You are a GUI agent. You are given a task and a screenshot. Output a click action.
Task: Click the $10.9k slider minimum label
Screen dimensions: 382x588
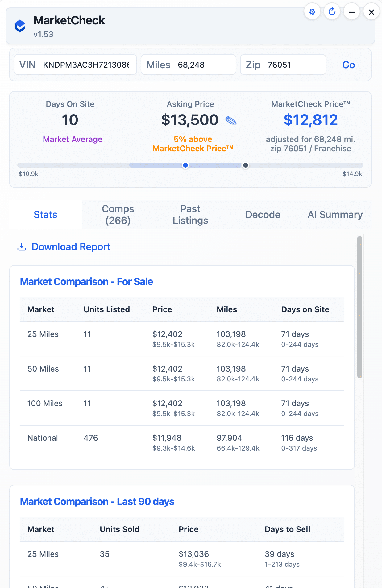(x=29, y=174)
